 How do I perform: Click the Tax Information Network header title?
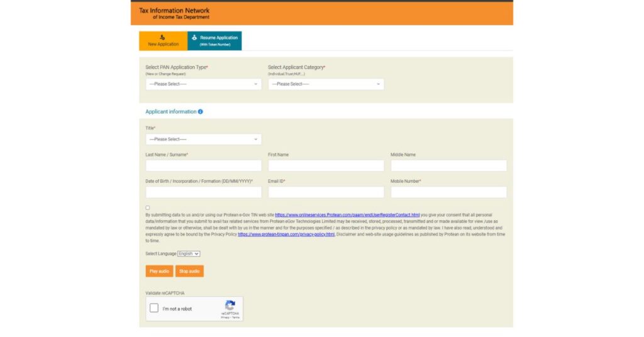click(174, 11)
